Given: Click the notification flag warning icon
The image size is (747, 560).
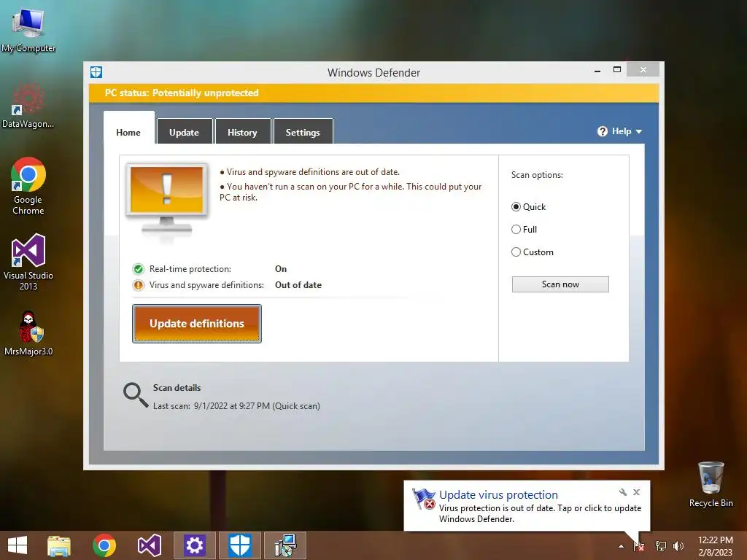Looking at the screenshot, I should [424, 499].
